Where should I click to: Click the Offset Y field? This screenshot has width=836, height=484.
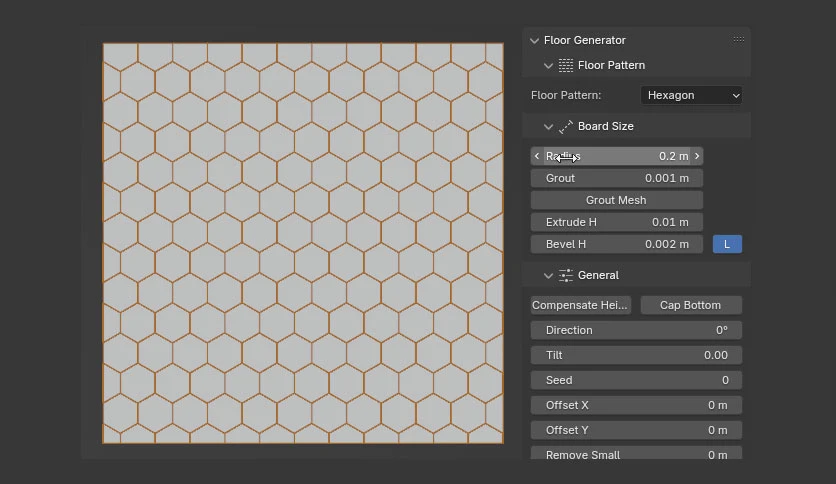[x=636, y=430]
